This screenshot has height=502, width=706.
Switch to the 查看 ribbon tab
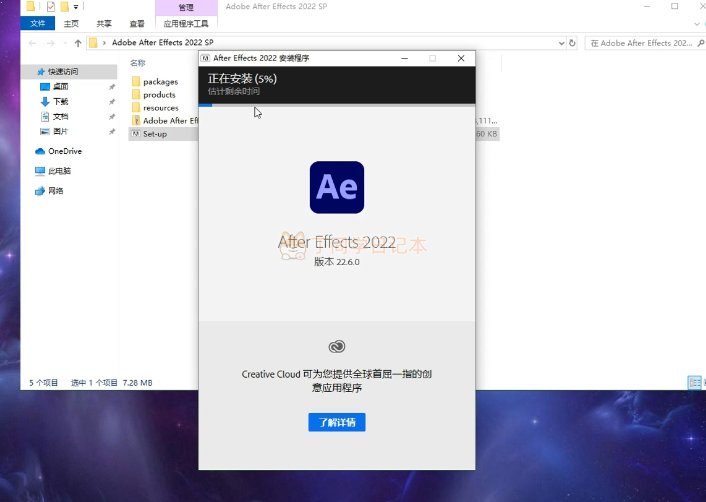[136, 22]
